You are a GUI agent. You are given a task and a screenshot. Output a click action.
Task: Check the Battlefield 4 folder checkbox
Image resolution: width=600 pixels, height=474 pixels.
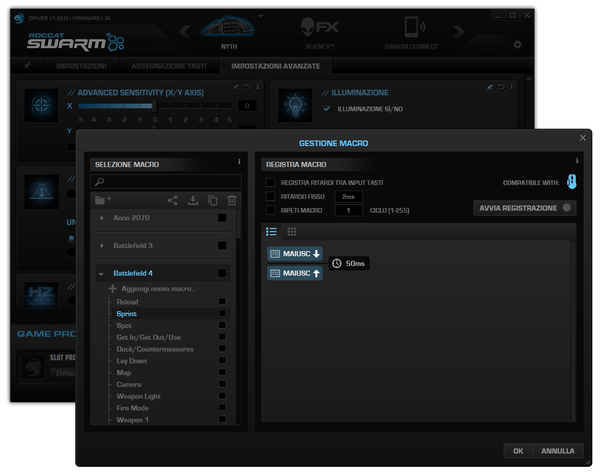coord(222,273)
